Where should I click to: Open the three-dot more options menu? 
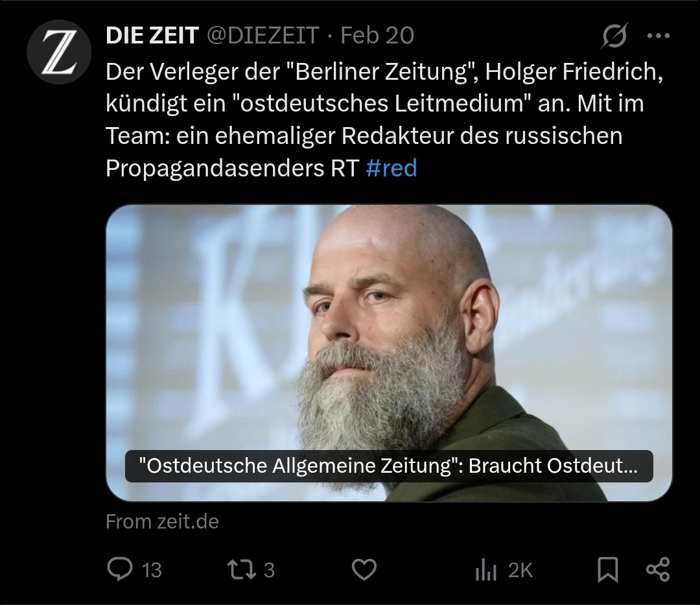(x=658, y=35)
